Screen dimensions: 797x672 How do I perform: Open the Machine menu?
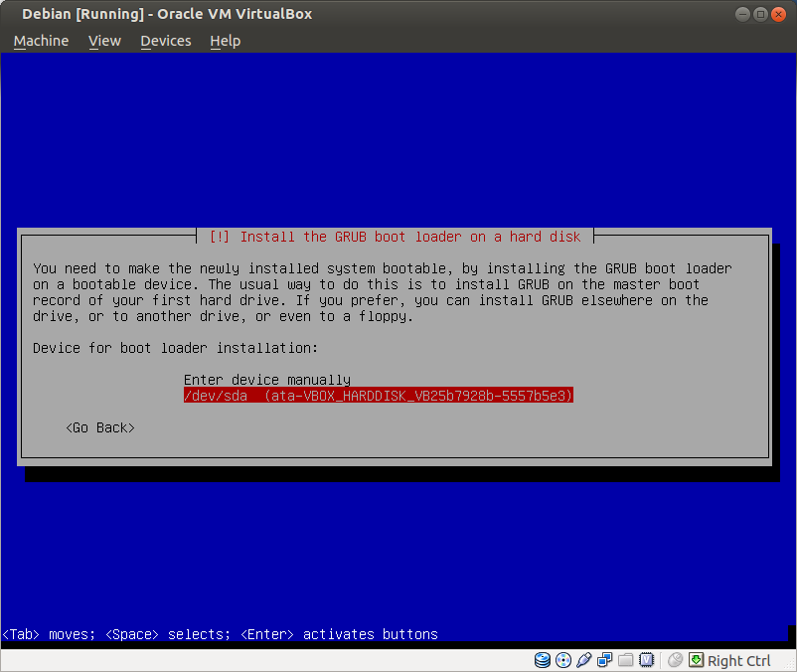pos(41,41)
